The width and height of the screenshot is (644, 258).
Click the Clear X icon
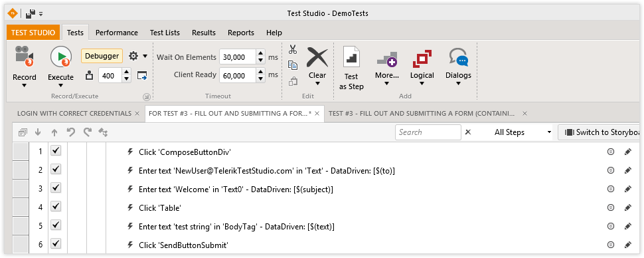click(317, 57)
